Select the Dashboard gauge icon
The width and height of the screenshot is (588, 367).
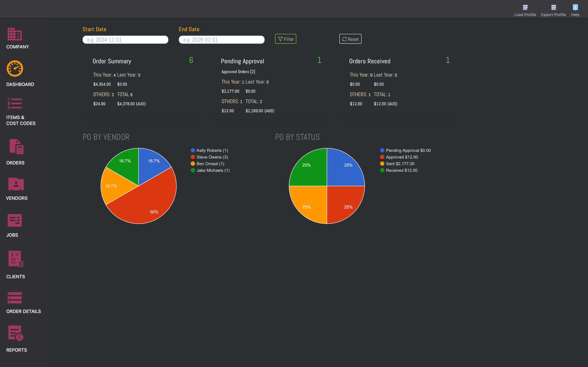[x=15, y=69]
